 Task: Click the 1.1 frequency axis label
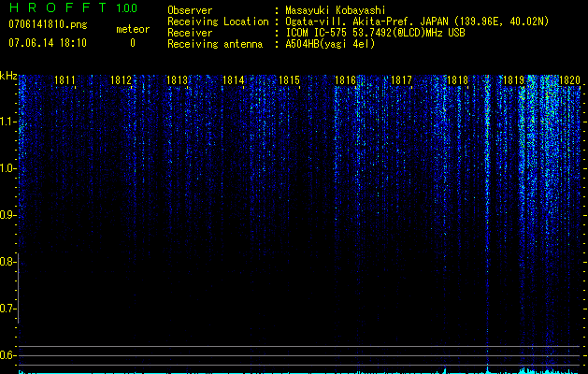(7, 122)
